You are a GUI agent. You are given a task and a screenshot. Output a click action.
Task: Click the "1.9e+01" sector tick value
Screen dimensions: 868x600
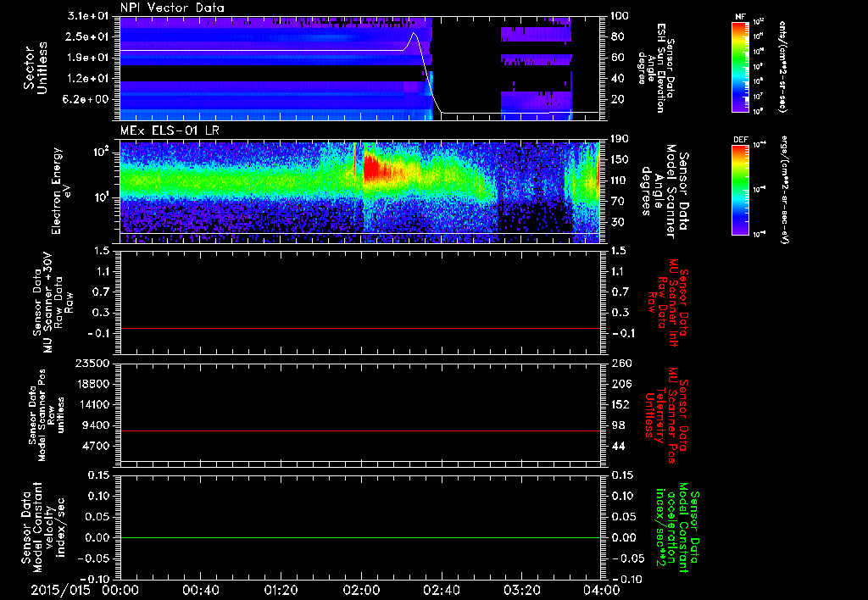(89, 58)
